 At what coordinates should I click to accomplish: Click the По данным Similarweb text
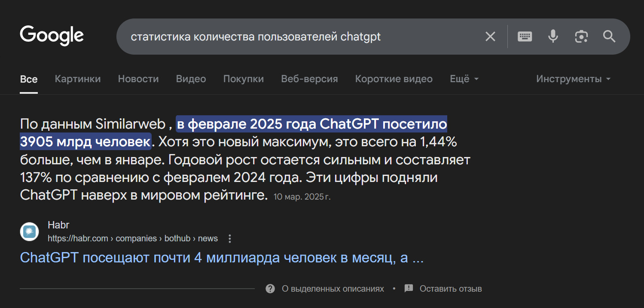point(92,124)
